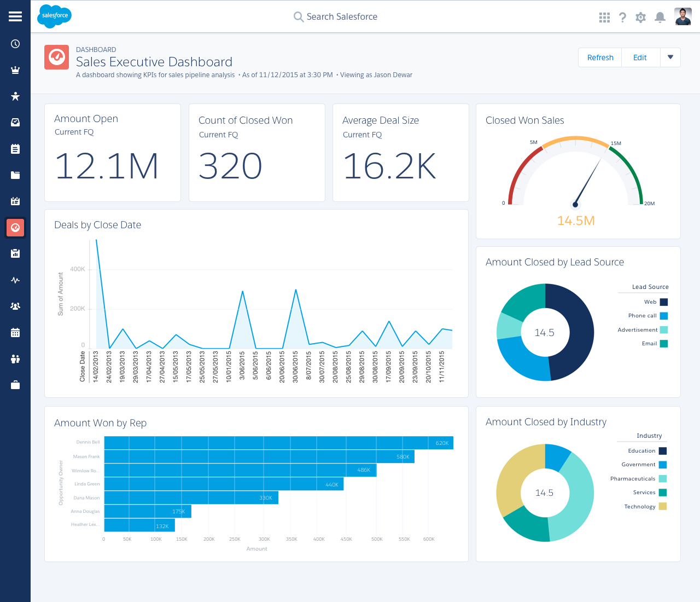Click the notifications bell icon
The height and width of the screenshot is (602, 700).
(x=660, y=18)
